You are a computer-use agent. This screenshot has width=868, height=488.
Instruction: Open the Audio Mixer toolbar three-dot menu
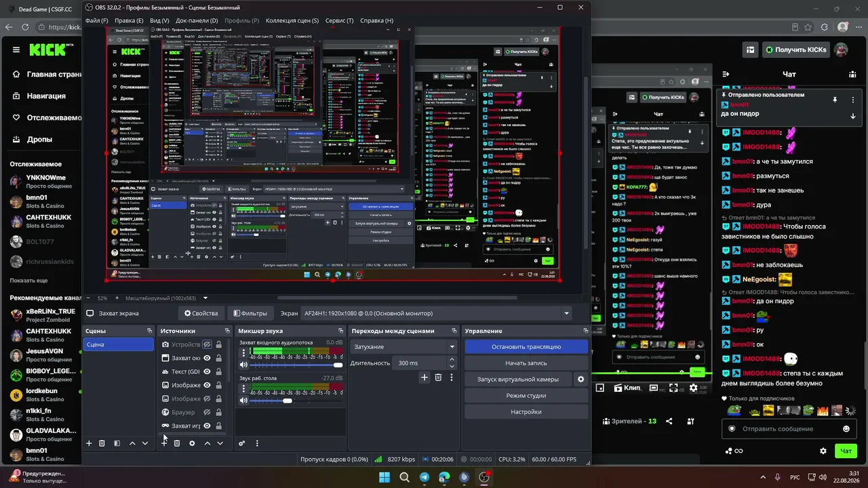[x=257, y=443]
